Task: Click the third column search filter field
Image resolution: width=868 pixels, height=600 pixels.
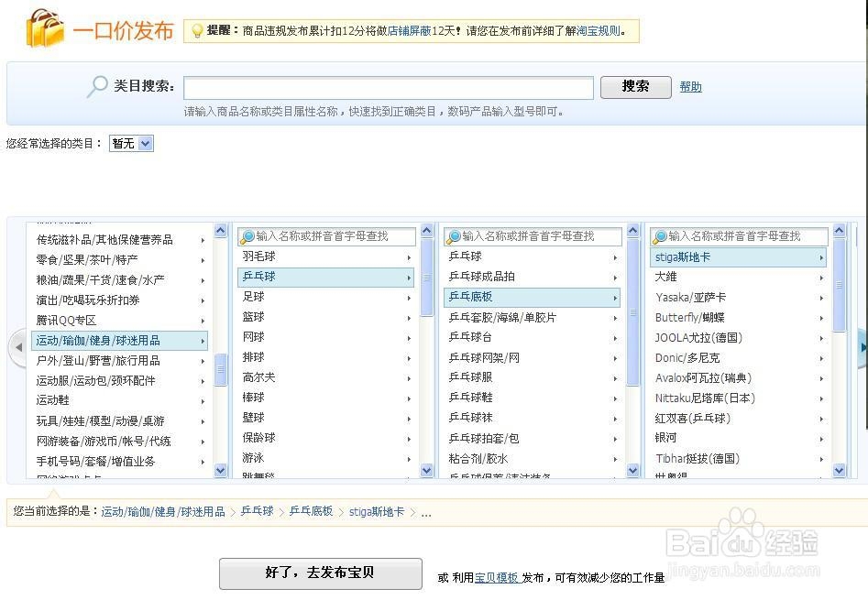Action: [533, 236]
